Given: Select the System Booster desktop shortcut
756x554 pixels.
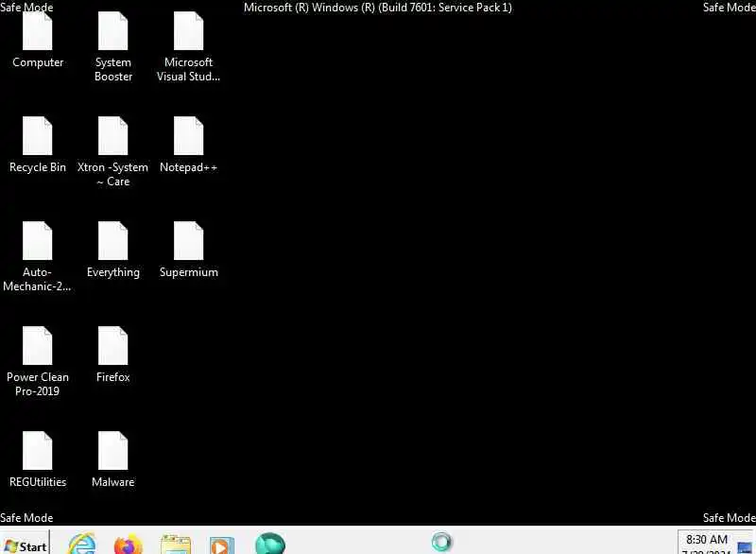Looking at the screenshot, I should (x=113, y=47).
